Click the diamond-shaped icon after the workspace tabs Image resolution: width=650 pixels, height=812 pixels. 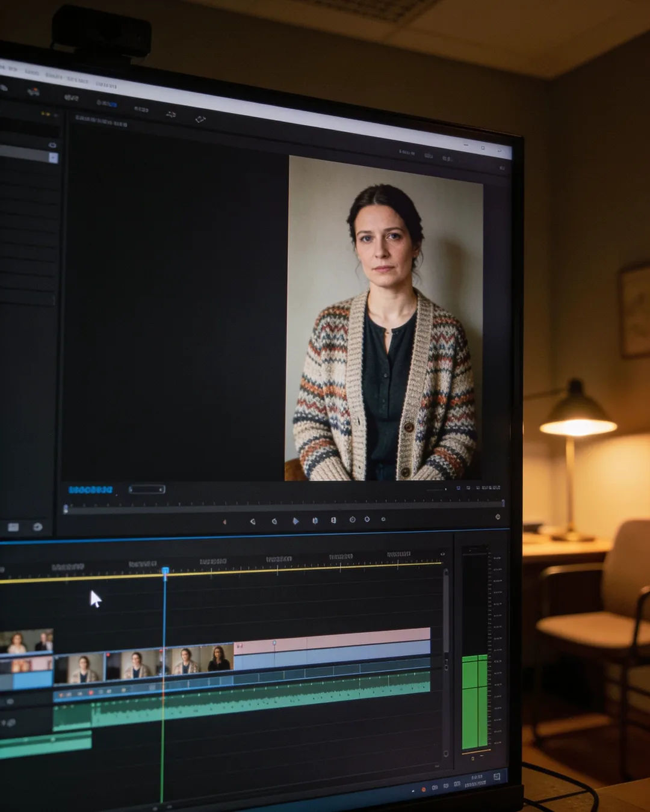point(200,119)
